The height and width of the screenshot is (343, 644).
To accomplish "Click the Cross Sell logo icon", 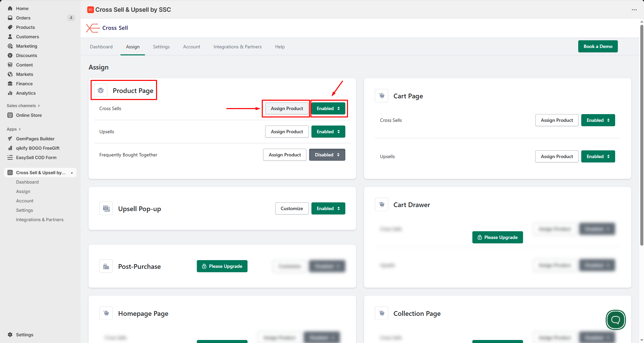I will [x=93, y=28].
